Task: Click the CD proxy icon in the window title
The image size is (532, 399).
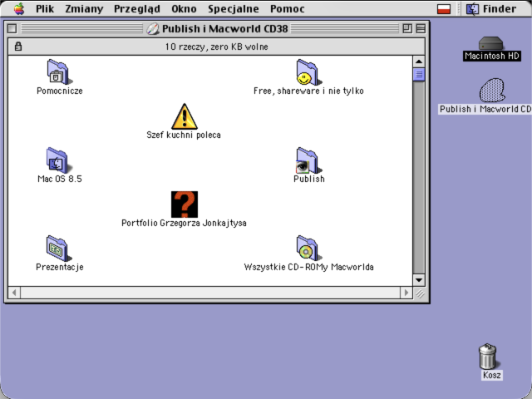Action: (153, 29)
